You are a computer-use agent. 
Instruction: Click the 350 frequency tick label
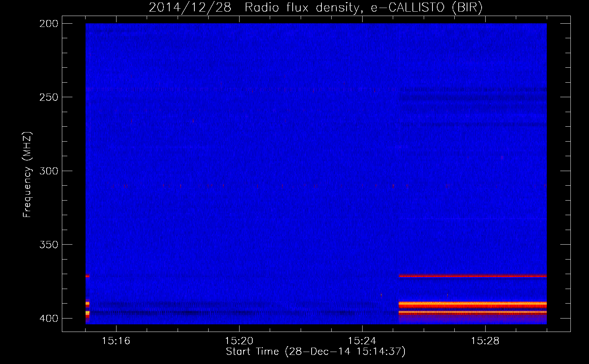coord(49,245)
